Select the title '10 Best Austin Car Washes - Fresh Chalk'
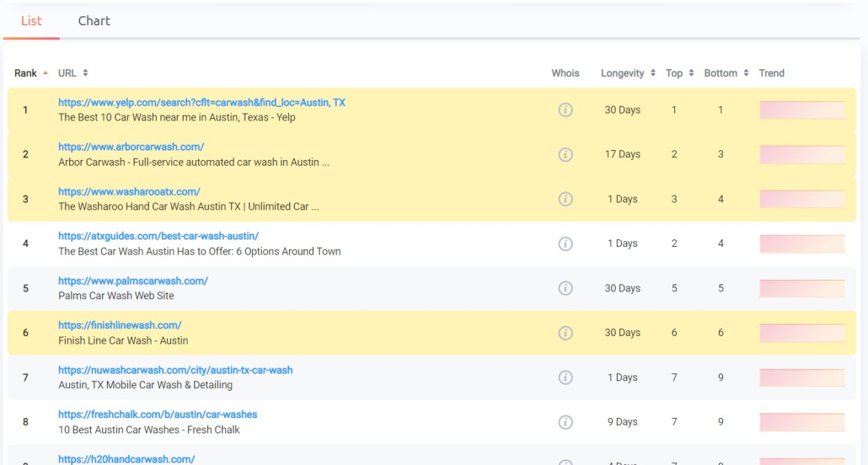 [x=149, y=430]
